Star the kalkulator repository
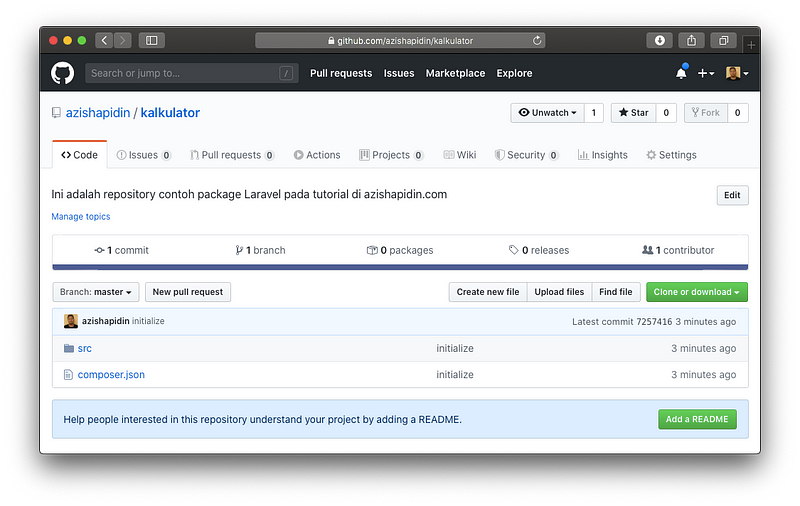The height and width of the screenshot is (506, 800). pos(633,113)
